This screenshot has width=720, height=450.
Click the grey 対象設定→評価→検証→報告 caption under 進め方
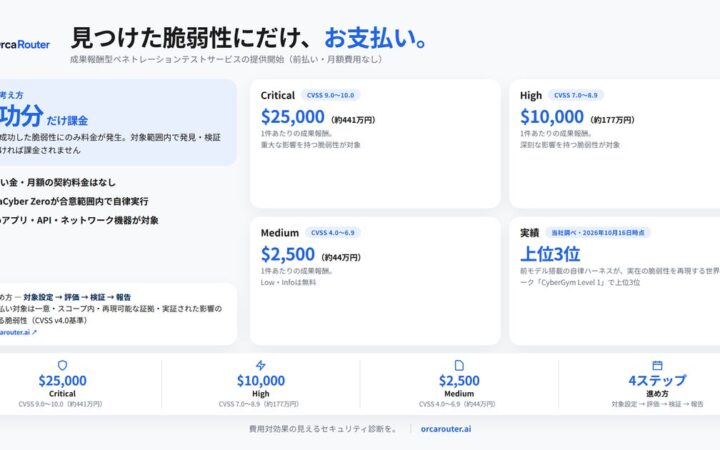(x=658, y=404)
